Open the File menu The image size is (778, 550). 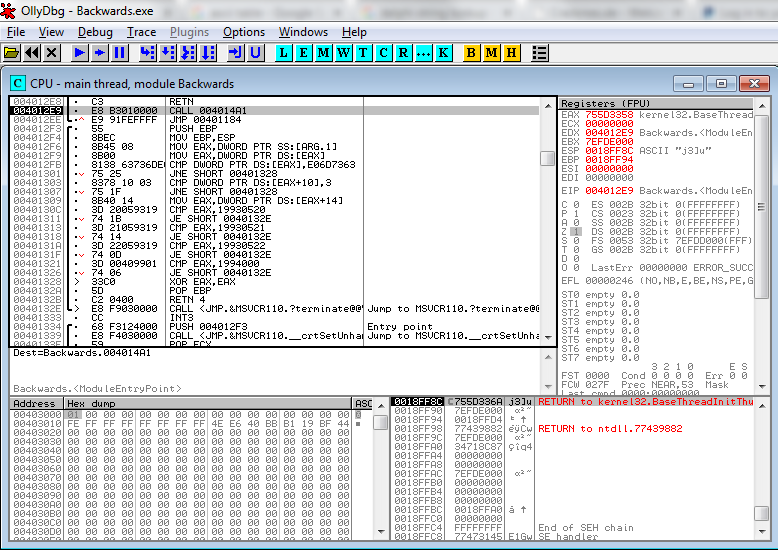16,32
